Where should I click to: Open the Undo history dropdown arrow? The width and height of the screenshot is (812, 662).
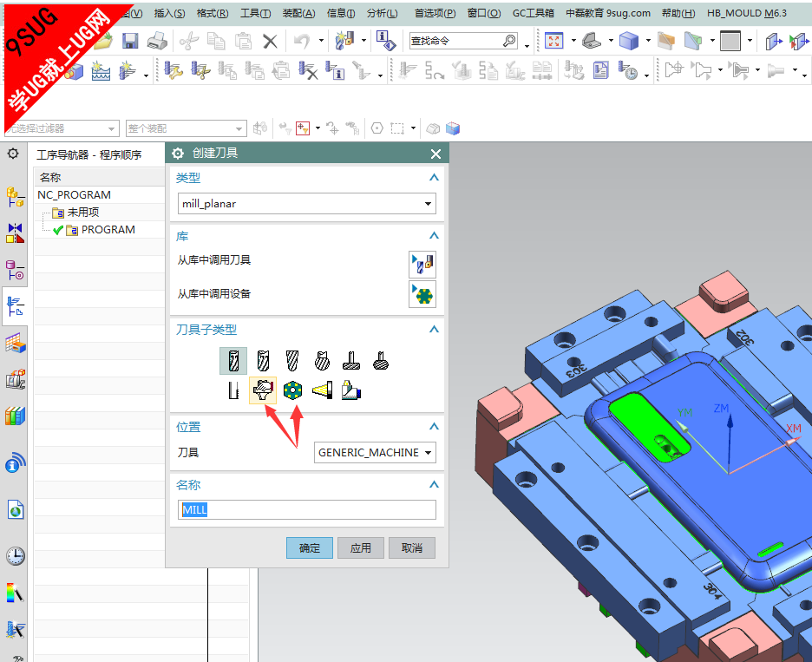[x=321, y=41]
